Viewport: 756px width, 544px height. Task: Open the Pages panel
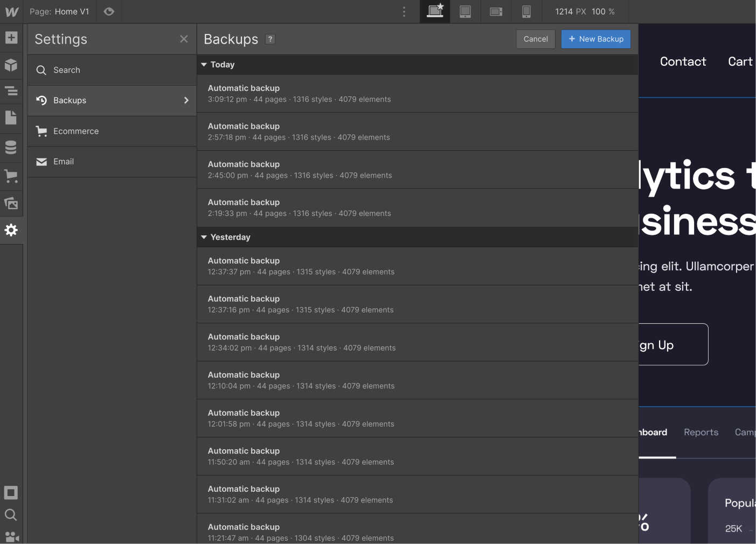pyautogui.click(x=11, y=117)
